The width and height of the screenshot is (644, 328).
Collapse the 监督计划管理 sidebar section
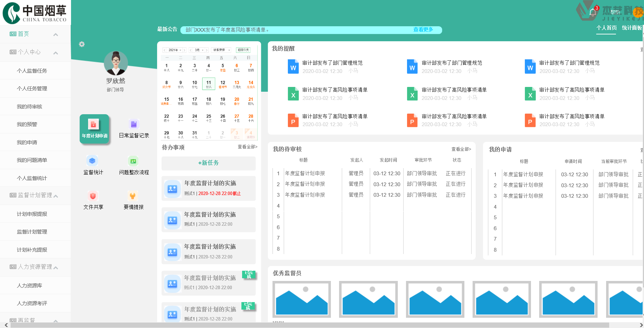pyautogui.click(x=56, y=196)
